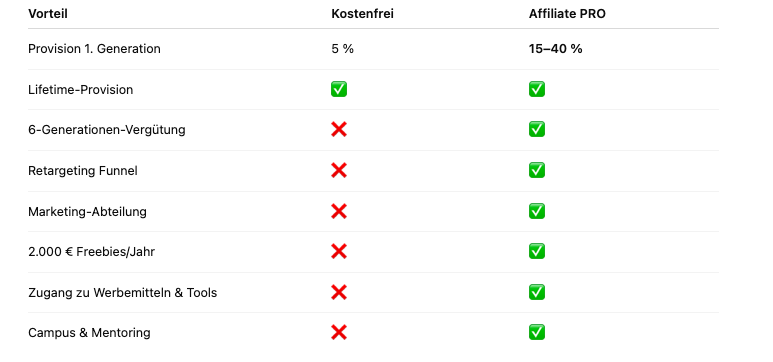Click the red X for Retargeting Funnel
The width and height of the screenshot is (773, 362).
point(339,171)
